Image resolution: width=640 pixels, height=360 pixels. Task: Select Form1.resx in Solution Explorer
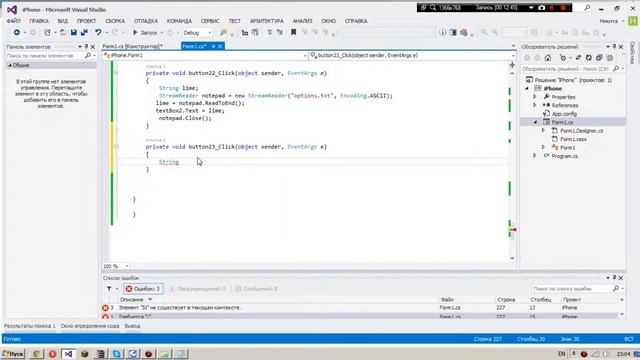click(x=573, y=139)
